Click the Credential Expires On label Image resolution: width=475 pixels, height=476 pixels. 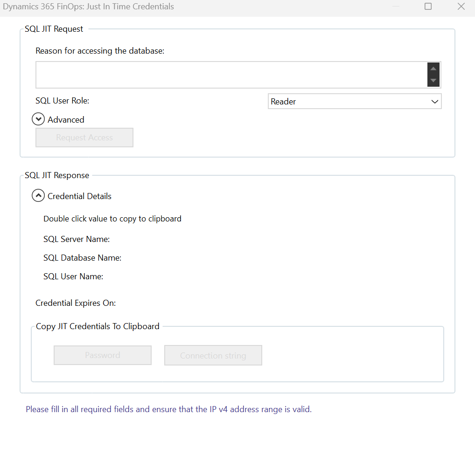pos(76,303)
